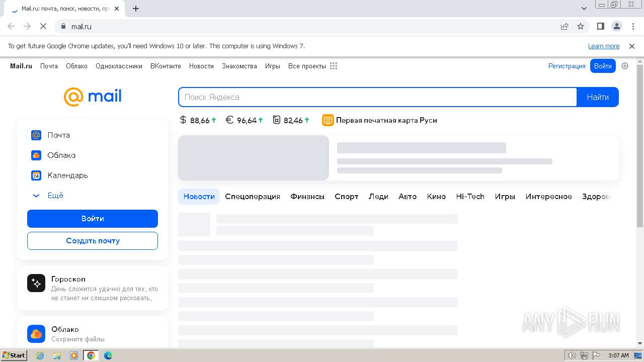Expand the Ещё sidebar chevron

tap(36, 196)
